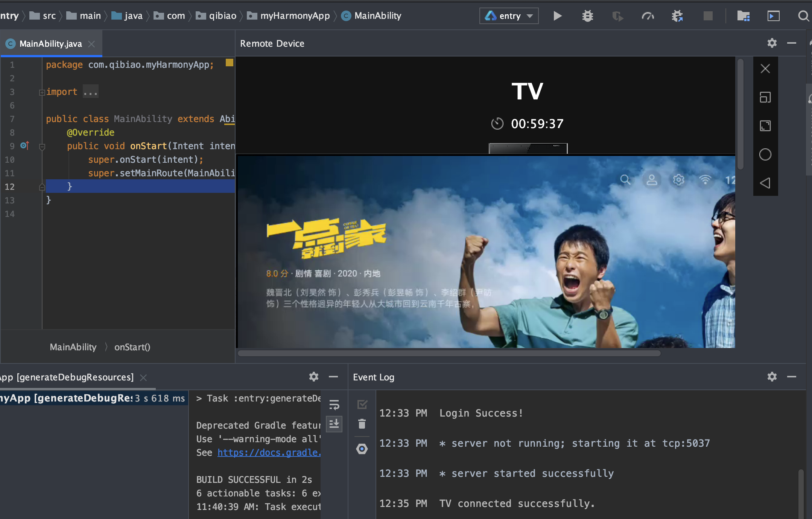Select the generateDebugRe build tree node
Screen dimensions: 812x519
93,398
